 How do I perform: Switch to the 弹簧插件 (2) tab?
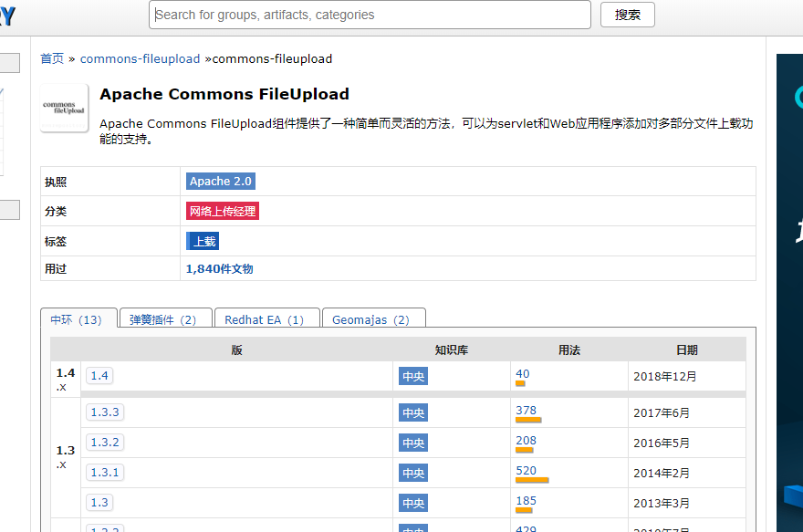pyautogui.click(x=165, y=319)
